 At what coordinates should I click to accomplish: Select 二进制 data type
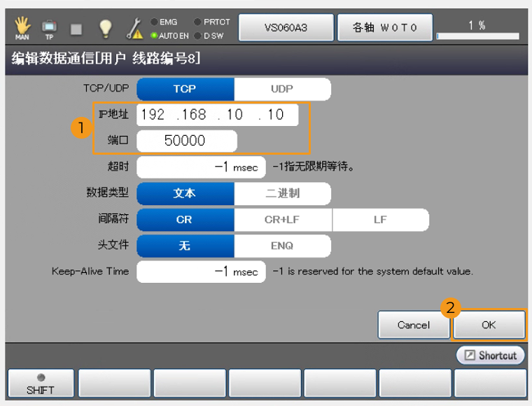[282, 194]
